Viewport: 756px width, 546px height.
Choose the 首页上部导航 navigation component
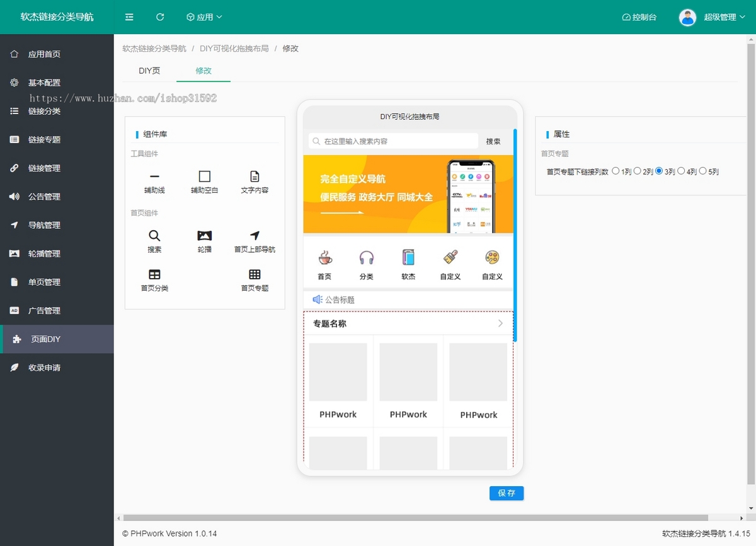click(x=255, y=241)
